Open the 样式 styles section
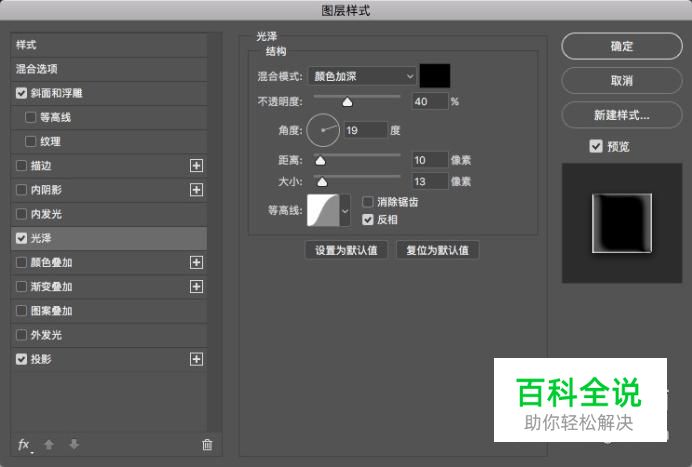The image size is (692, 467). (x=109, y=45)
